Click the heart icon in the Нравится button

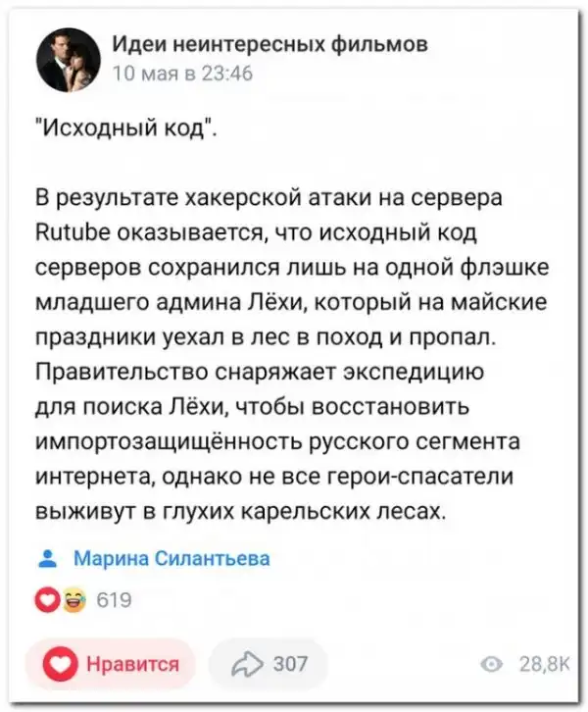(62, 664)
